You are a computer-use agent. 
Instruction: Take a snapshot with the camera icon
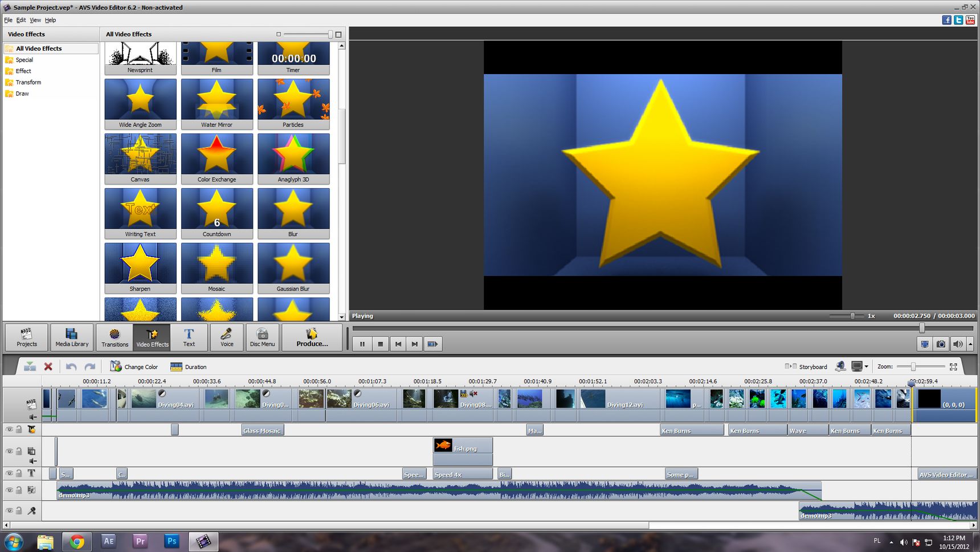(941, 344)
